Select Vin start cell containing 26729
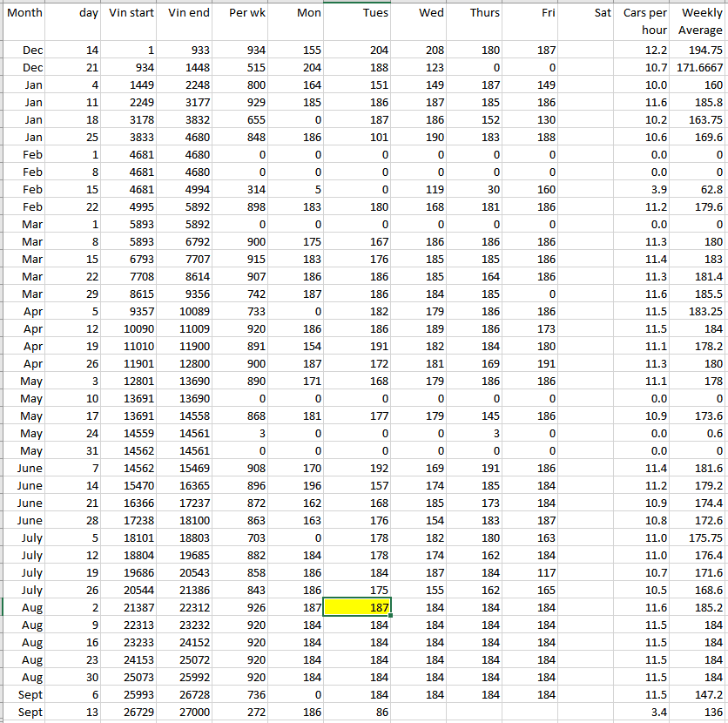728x723 pixels. click(x=131, y=712)
